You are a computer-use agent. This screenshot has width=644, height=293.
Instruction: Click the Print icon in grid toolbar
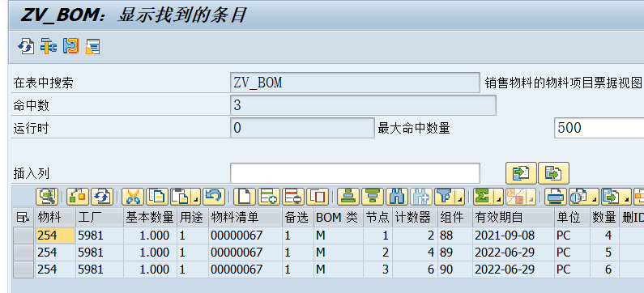[x=556, y=197]
